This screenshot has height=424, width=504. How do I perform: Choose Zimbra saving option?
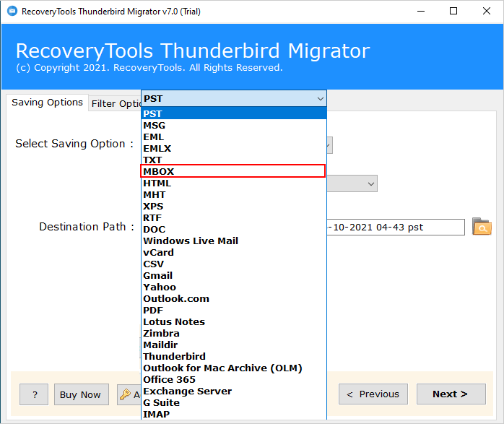pyautogui.click(x=234, y=334)
